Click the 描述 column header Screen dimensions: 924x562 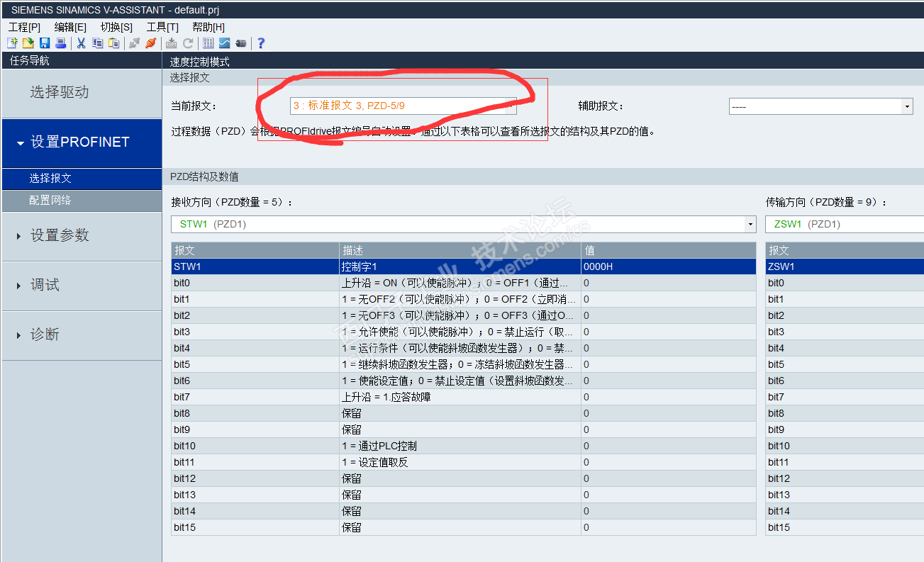pos(460,250)
